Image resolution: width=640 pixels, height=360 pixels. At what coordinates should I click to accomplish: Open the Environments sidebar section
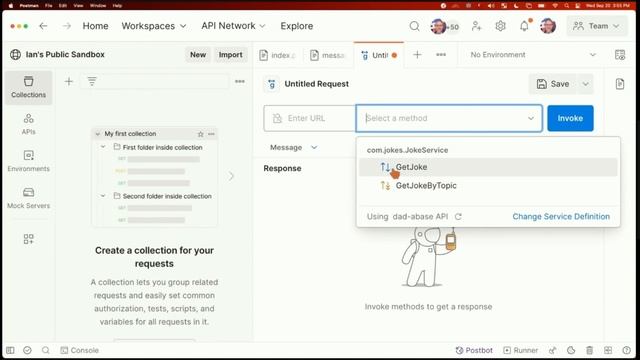[28, 161]
